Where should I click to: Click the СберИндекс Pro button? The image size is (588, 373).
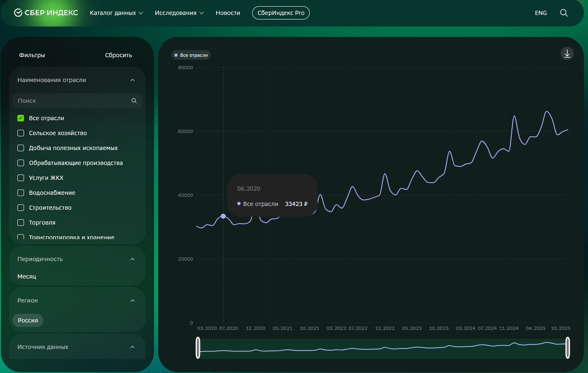click(x=281, y=13)
